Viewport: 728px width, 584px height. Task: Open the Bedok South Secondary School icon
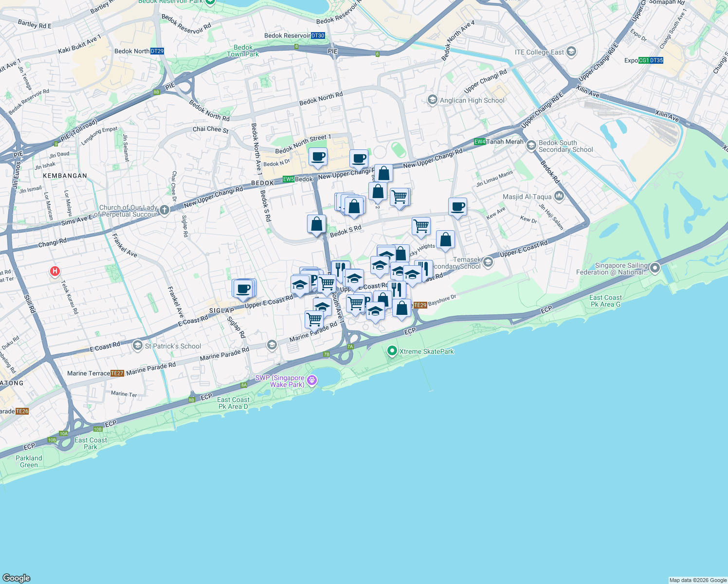(x=531, y=146)
